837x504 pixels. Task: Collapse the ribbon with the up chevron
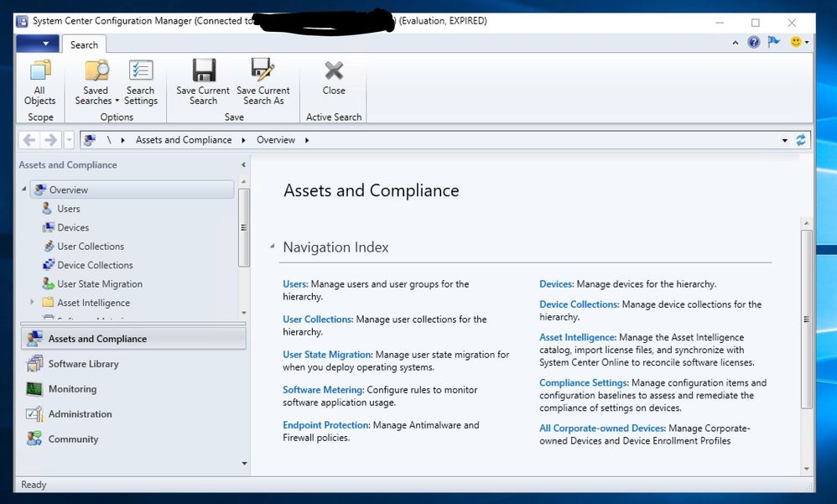click(x=735, y=43)
